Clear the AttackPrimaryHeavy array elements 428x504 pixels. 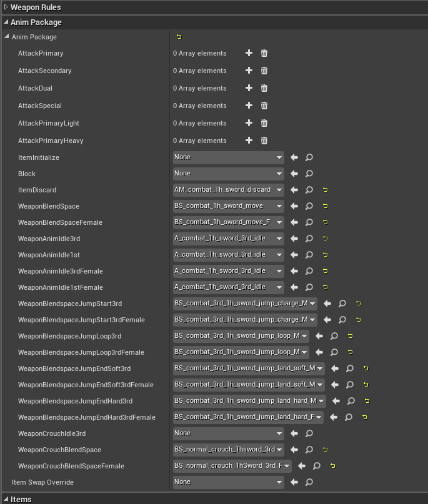(x=264, y=141)
